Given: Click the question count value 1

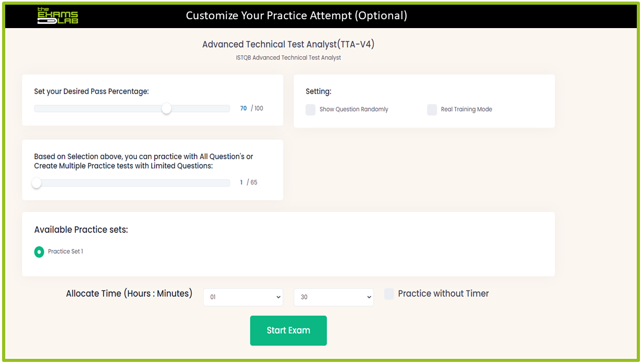Looking at the screenshot, I should 242,183.
